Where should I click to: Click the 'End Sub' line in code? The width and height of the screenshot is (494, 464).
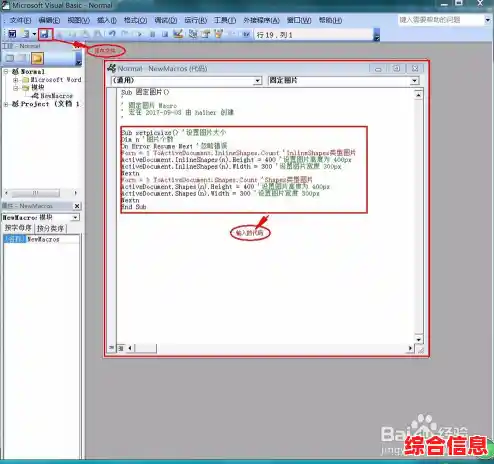coord(134,207)
